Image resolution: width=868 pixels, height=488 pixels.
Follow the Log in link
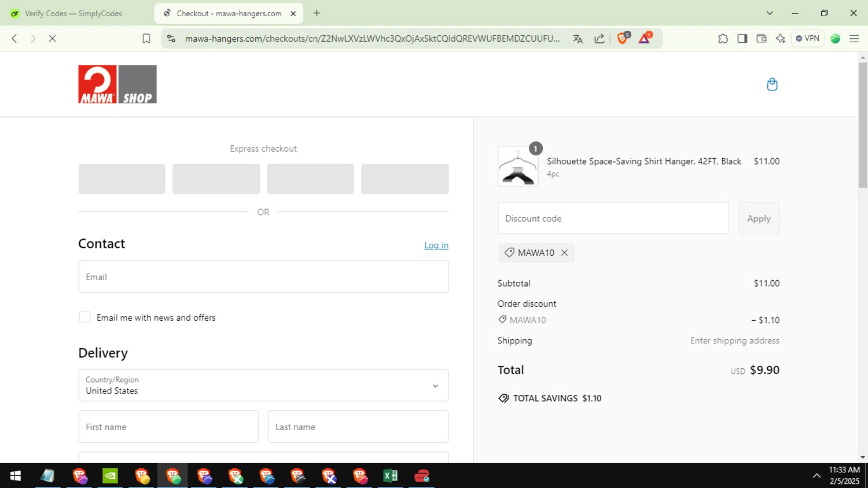tap(436, 245)
